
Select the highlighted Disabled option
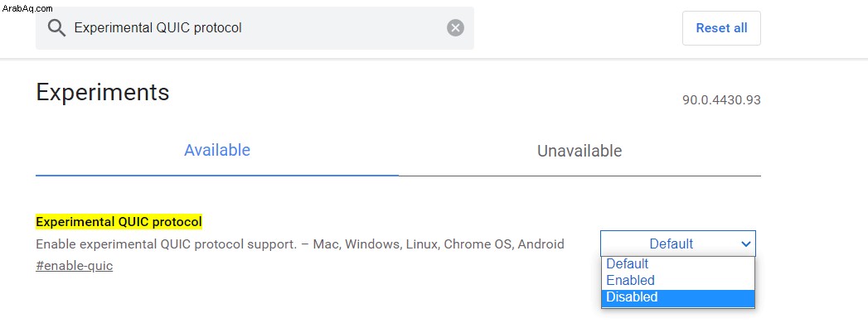pos(677,297)
